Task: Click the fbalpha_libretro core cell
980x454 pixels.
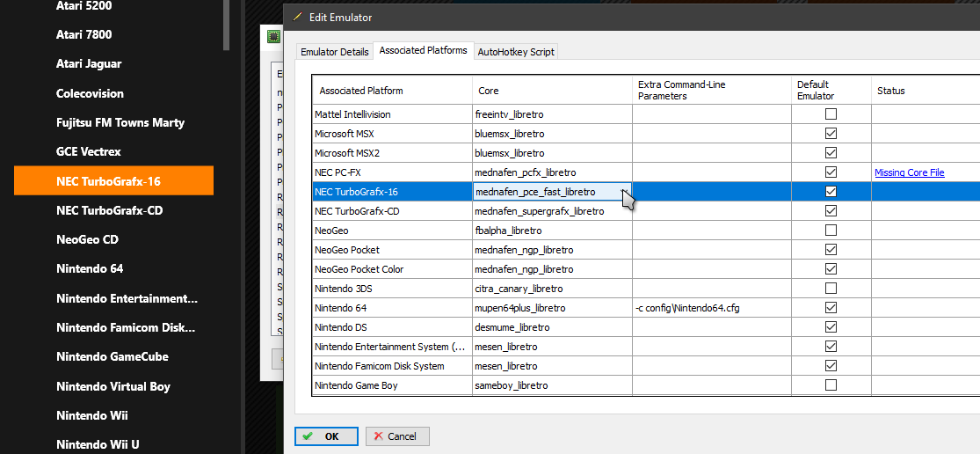Action: click(553, 231)
